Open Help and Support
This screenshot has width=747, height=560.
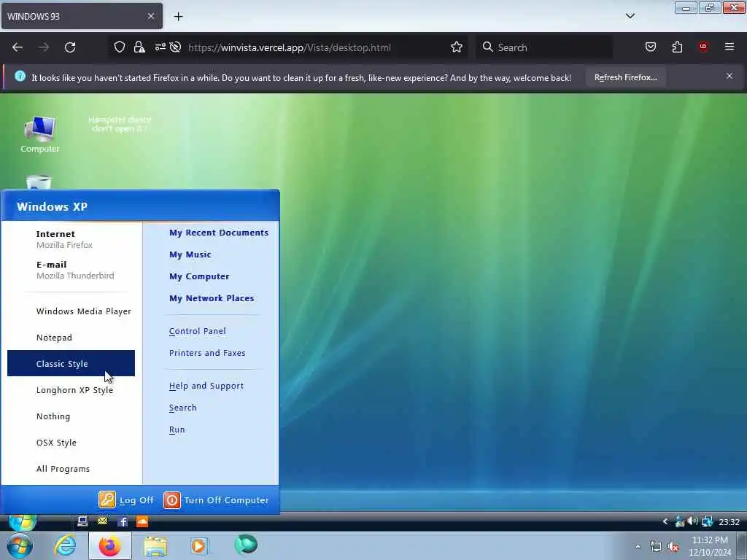206,386
